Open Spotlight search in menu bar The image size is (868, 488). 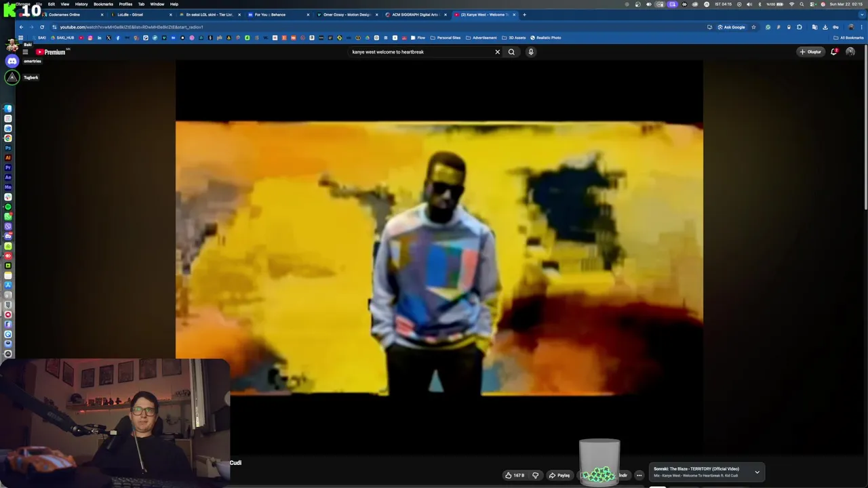tap(802, 4)
